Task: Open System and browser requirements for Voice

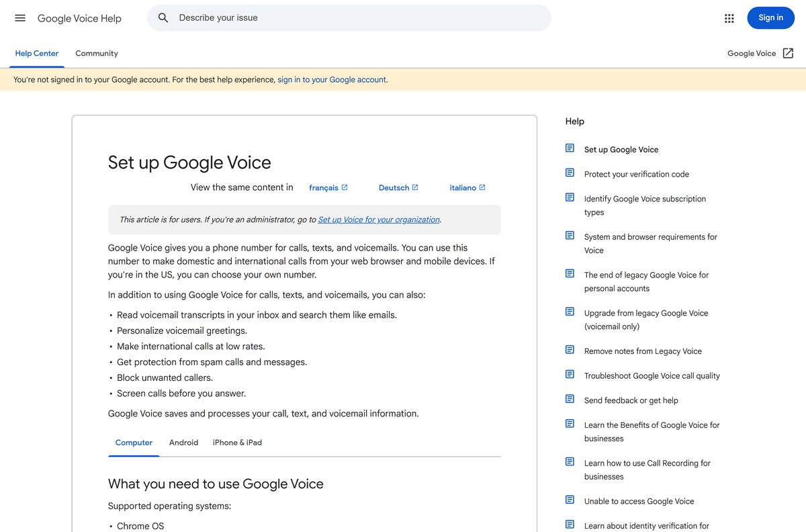Action: point(650,243)
